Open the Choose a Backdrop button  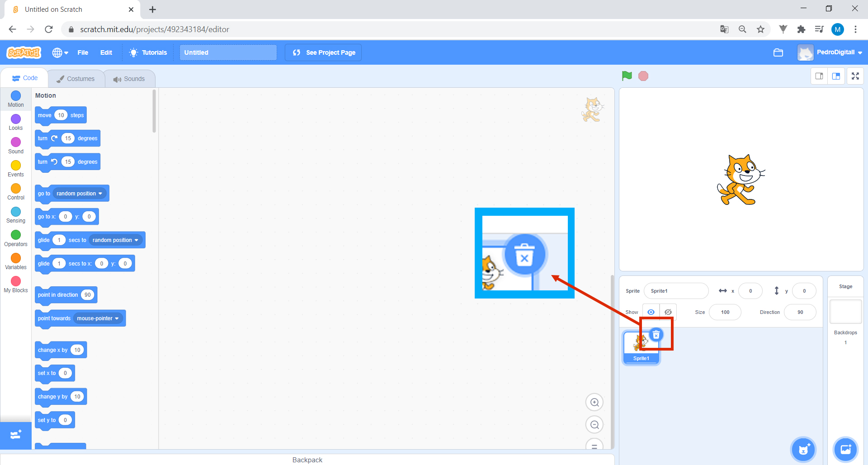pos(845,449)
